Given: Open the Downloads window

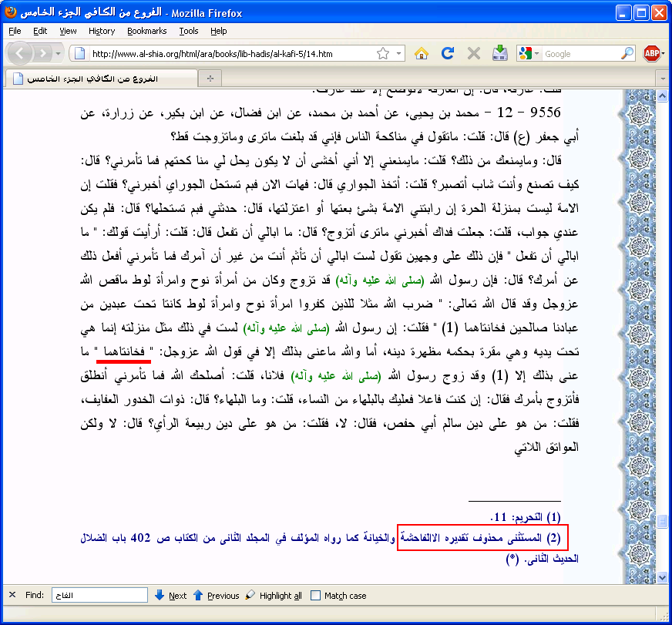Looking at the screenshot, I should 499,54.
